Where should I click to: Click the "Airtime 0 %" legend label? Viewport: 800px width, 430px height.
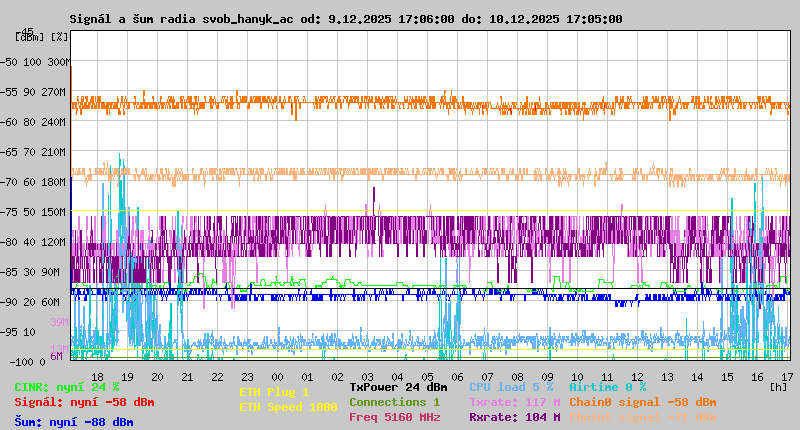pos(608,387)
